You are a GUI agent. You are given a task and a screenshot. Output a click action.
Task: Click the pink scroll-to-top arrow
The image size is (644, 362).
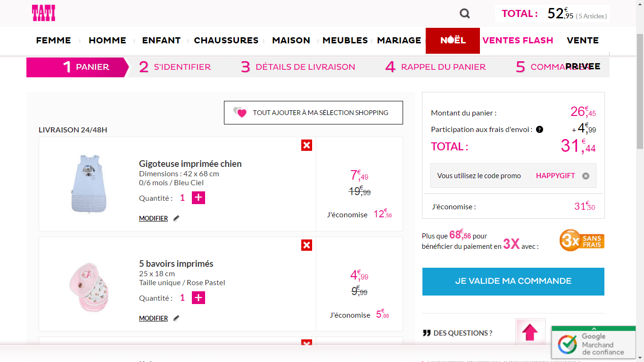530,332
